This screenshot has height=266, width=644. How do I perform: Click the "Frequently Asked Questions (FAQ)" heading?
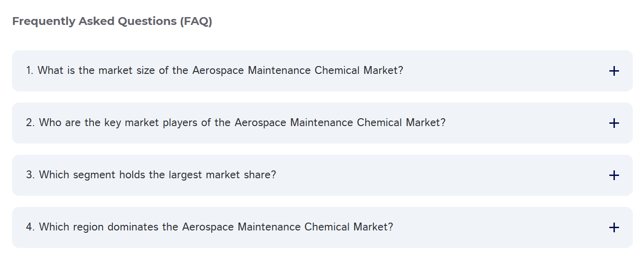coord(112,21)
